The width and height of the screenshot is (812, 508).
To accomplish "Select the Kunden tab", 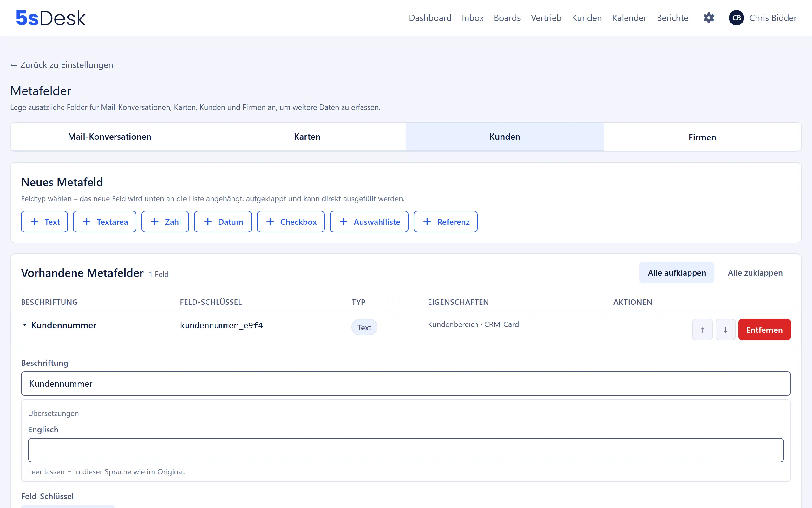I will (505, 137).
